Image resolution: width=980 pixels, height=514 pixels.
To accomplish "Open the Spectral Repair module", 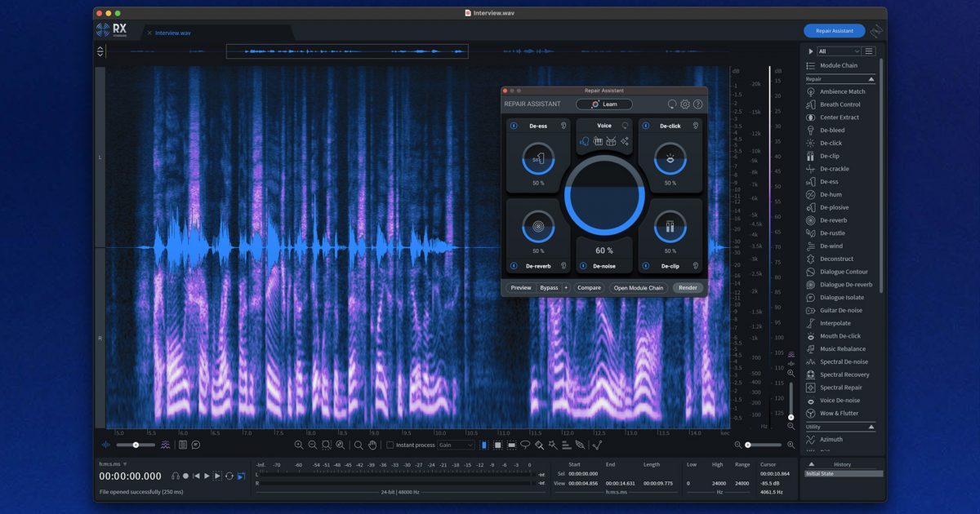I will [840, 388].
